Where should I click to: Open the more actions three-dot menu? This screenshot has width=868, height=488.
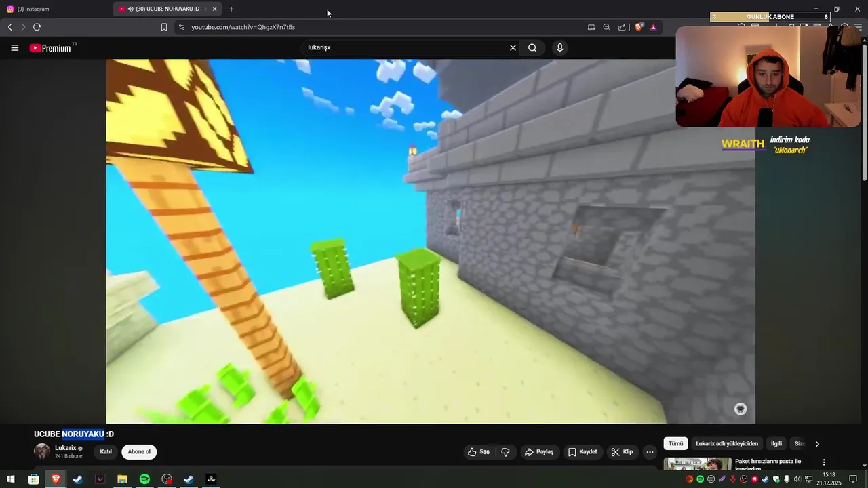tap(650, 452)
